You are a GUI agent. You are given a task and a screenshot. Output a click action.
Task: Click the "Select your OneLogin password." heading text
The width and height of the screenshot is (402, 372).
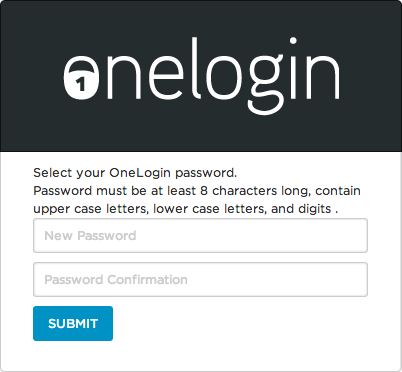pos(135,173)
